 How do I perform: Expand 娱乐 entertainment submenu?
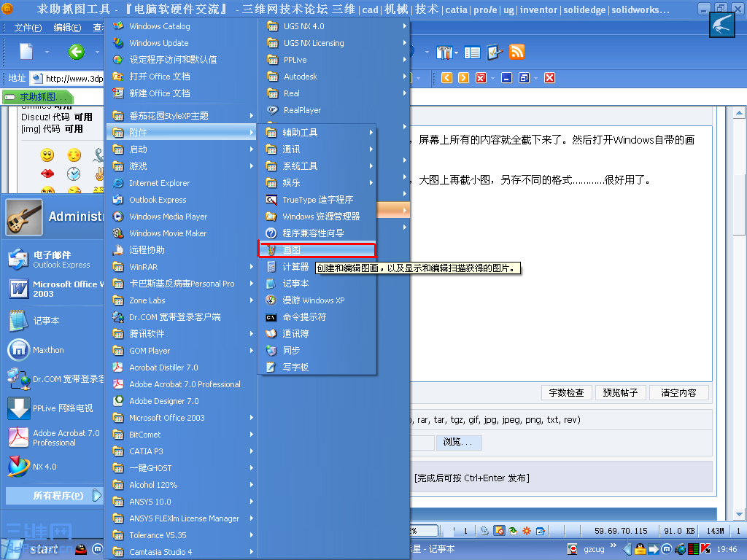pos(317,183)
